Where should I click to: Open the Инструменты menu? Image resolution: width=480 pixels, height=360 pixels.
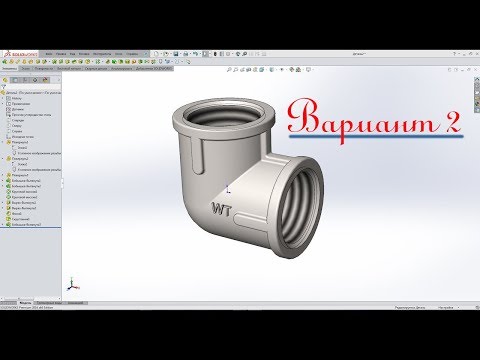[102, 54]
